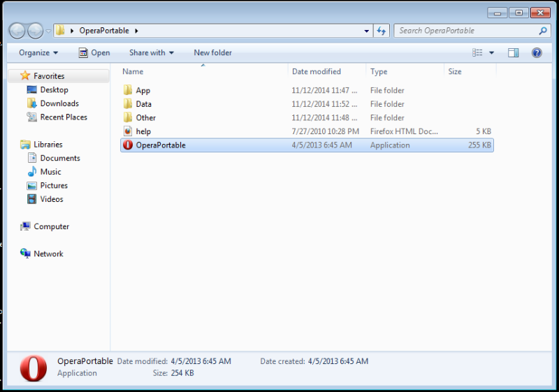Click the Firefox HTML Doc... type cell
Screen dimensions: 559x392
tap(404, 131)
